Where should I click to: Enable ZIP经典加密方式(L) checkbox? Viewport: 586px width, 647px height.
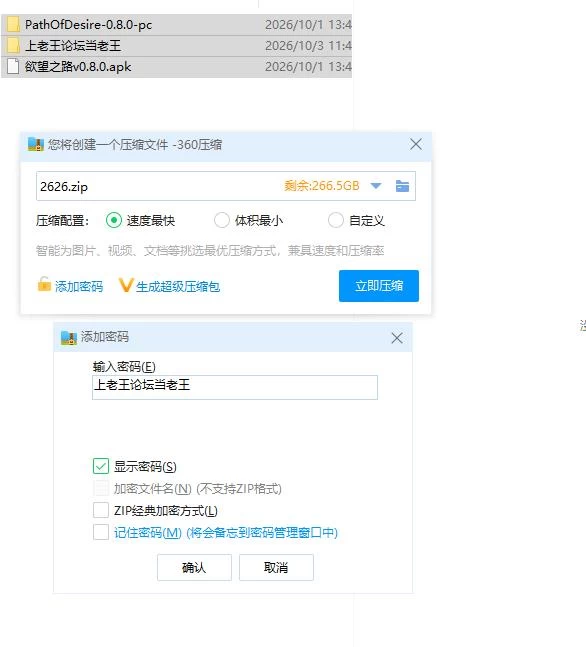coord(101,510)
